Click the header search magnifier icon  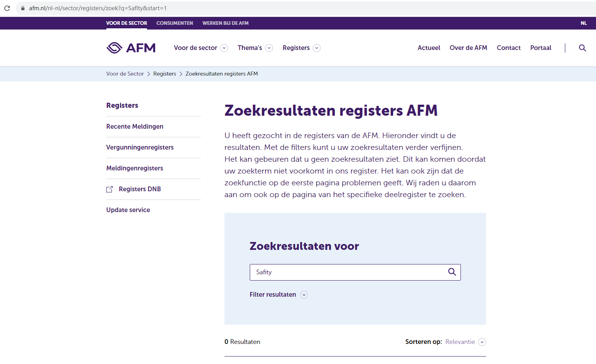click(x=582, y=48)
